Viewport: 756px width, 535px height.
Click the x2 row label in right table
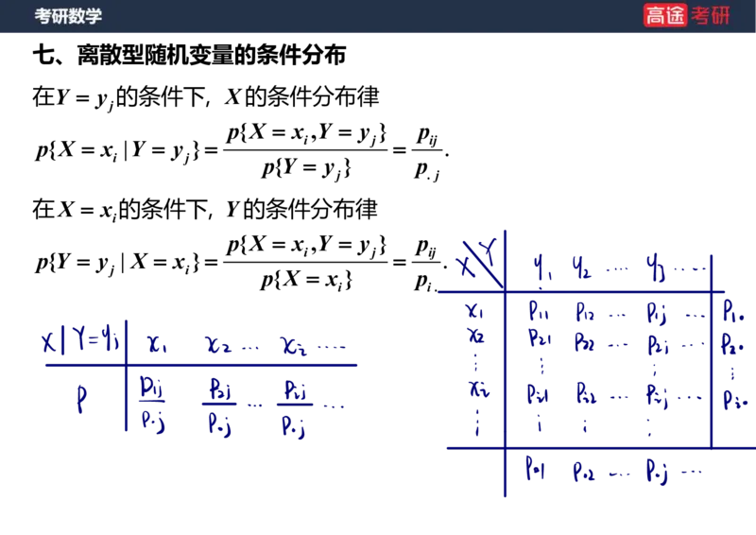coord(477,338)
